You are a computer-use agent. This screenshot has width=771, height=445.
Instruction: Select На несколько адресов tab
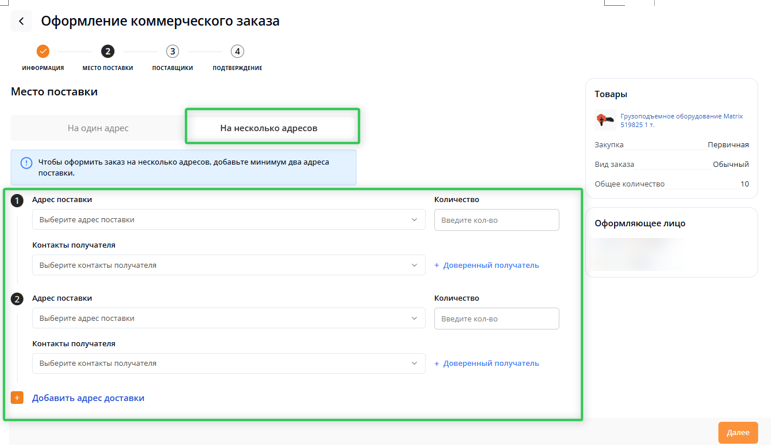269,128
